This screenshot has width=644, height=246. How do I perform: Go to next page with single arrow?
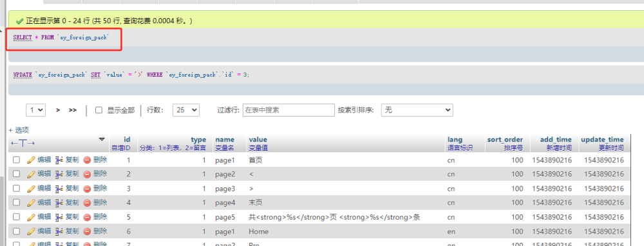pos(59,110)
